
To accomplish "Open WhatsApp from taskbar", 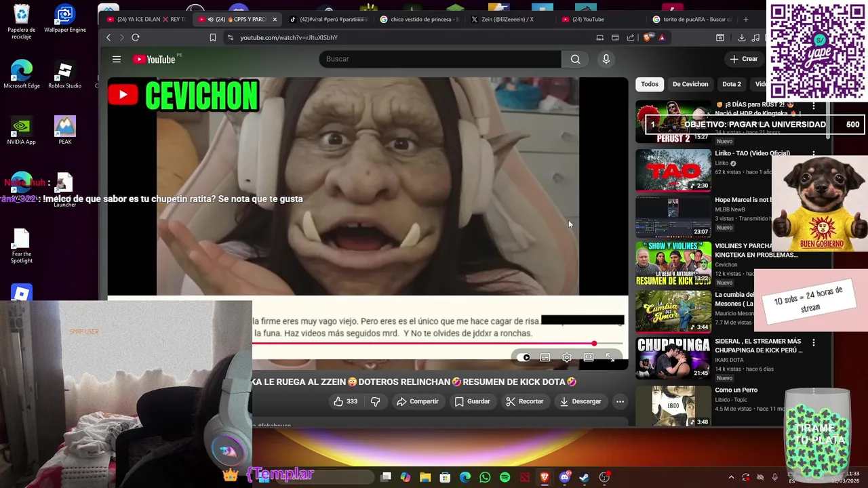I will pyautogui.click(x=485, y=477).
